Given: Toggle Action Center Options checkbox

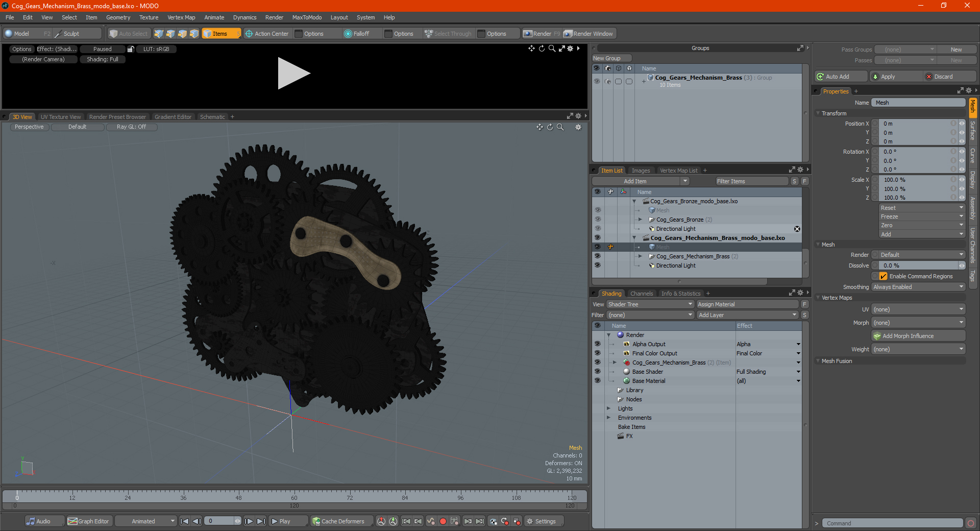Looking at the screenshot, I should [x=299, y=34].
